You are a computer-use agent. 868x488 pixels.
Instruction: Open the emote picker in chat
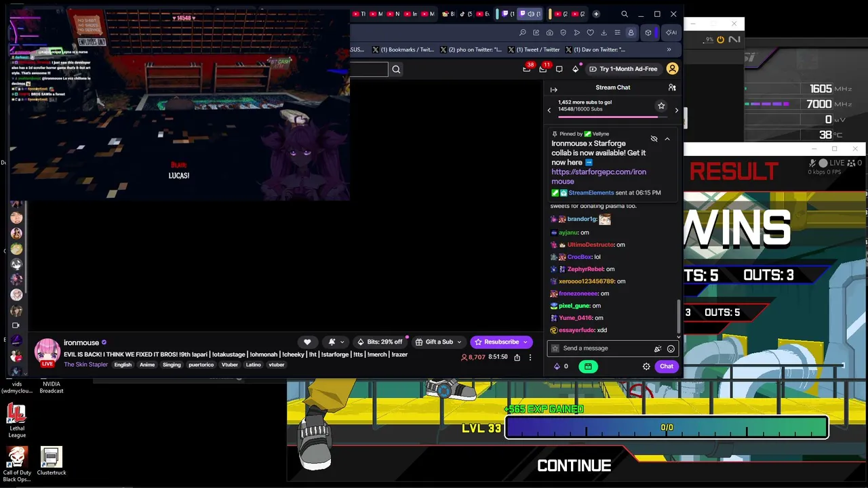pos(671,348)
